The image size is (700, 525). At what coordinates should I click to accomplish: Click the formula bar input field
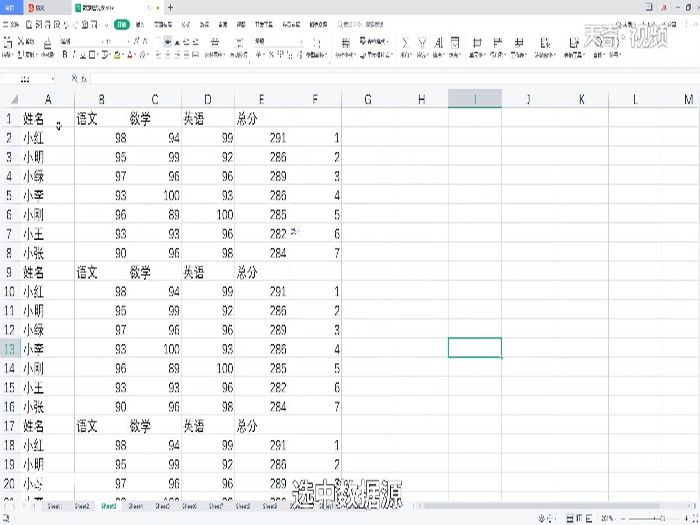(x=393, y=79)
